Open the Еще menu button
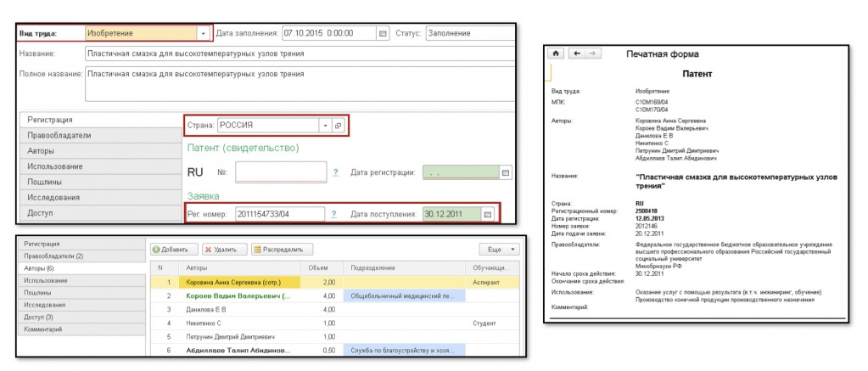This screenshot has width=868, height=371. point(499,250)
